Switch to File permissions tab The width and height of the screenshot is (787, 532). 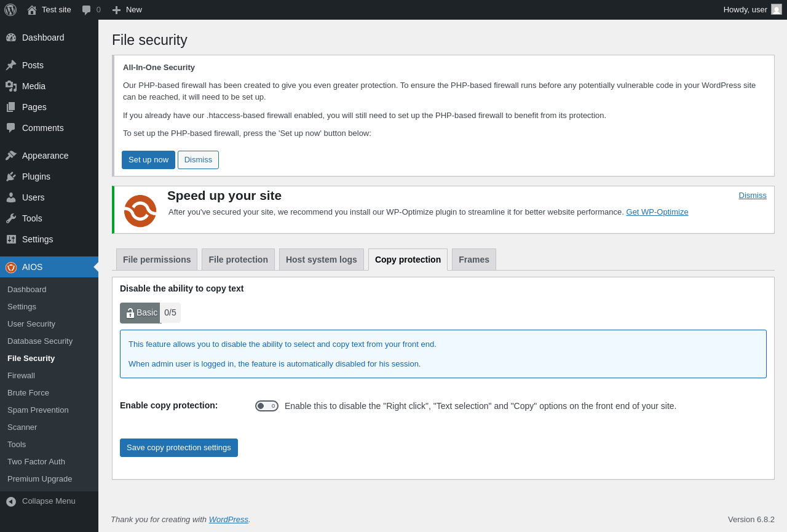(157, 260)
